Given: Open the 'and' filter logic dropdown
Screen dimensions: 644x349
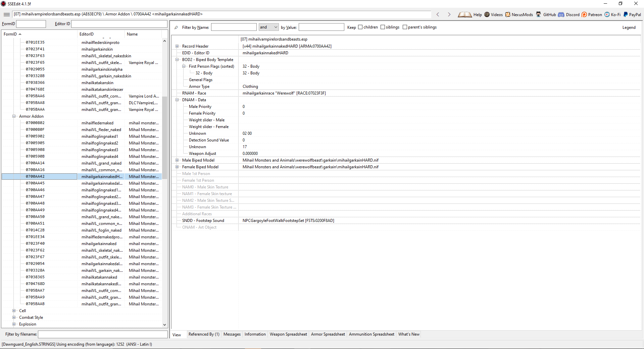Looking at the screenshot, I should (276, 27).
